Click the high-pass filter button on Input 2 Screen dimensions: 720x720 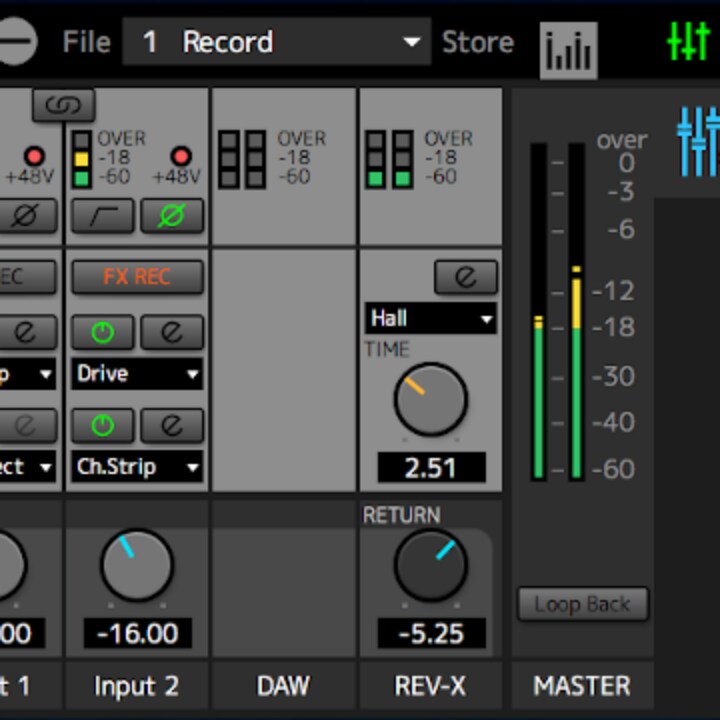pyautogui.click(x=102, y=215)
